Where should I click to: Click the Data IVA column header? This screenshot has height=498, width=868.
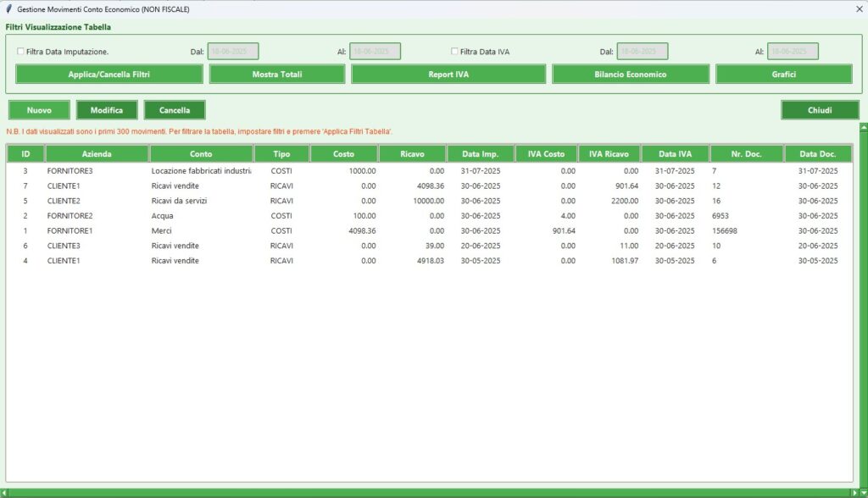676,154
